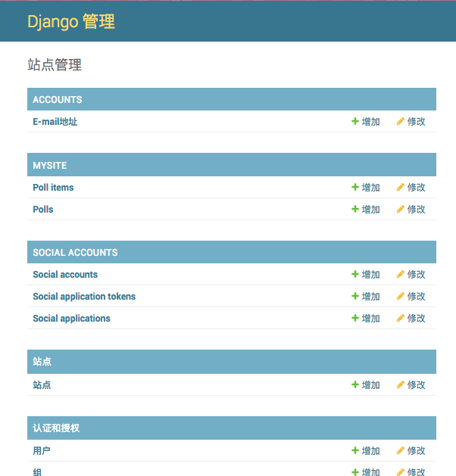The image size is (456, 476).
Task: Click pencil icon for Social accounts row
Action: point(401,274)
